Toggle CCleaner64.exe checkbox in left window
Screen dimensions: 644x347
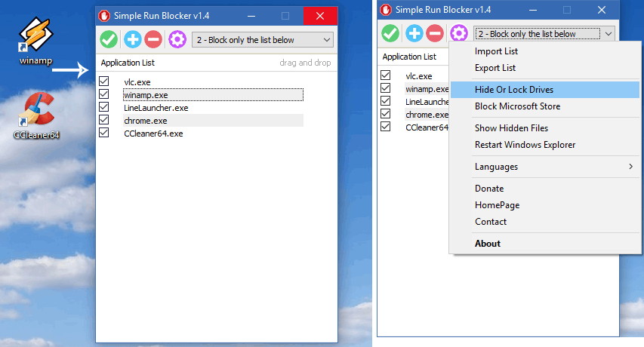pos(104,133)
